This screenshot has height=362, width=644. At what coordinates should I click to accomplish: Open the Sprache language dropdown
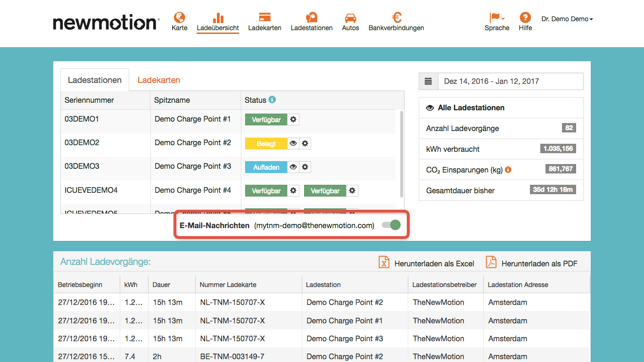[497, 22]
